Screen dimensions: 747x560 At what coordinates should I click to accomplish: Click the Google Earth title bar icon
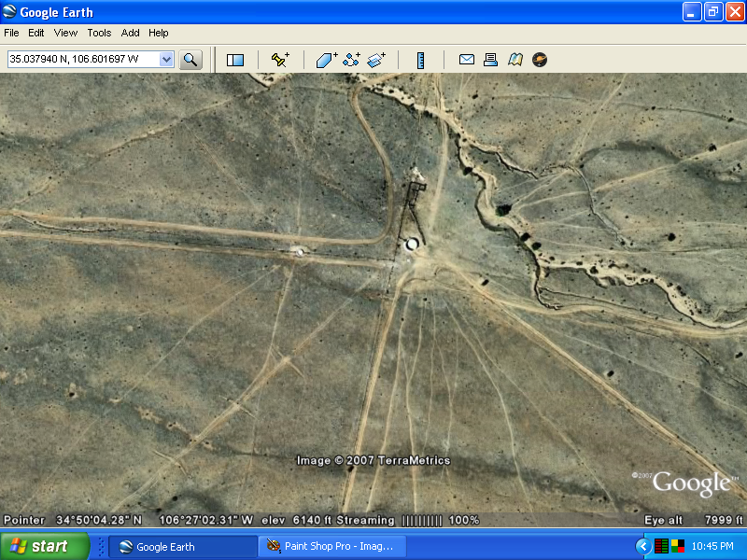coord(9,11)
